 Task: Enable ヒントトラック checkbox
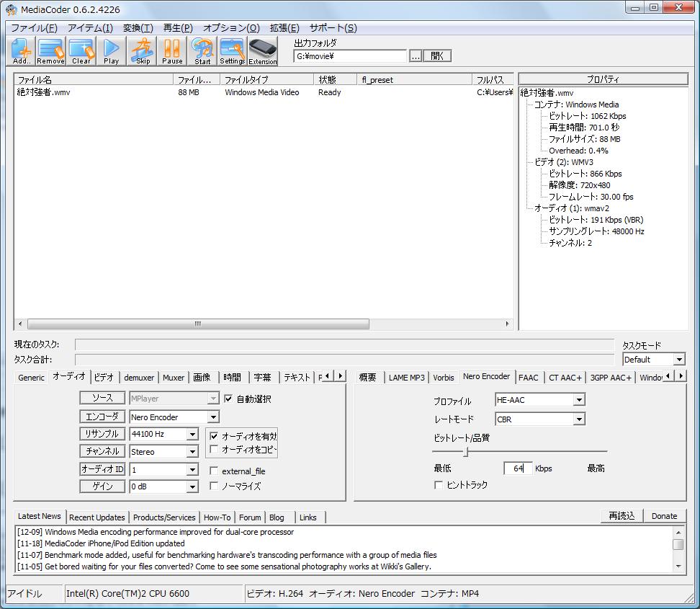click(x=439, y=485)
